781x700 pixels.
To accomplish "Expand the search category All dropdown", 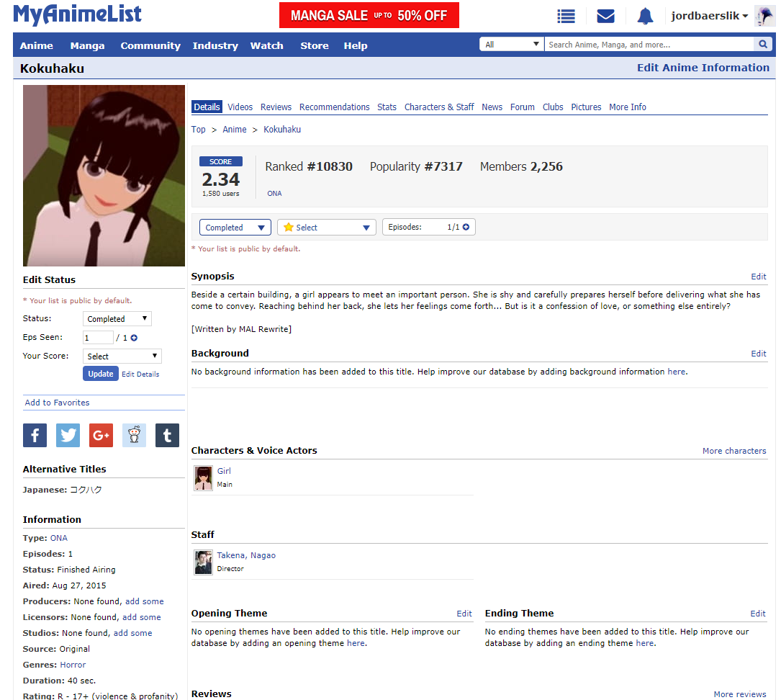I will 512,45.
